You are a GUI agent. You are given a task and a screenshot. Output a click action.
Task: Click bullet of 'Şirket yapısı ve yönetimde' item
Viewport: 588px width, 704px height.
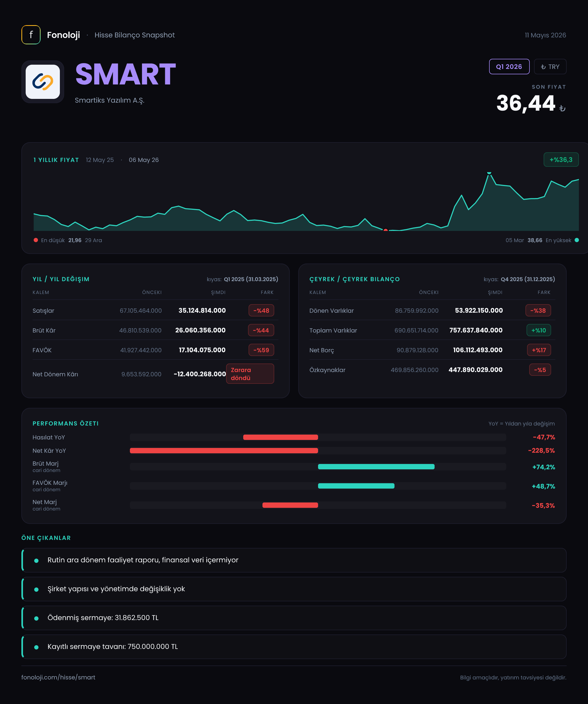(x=36, y=589)
